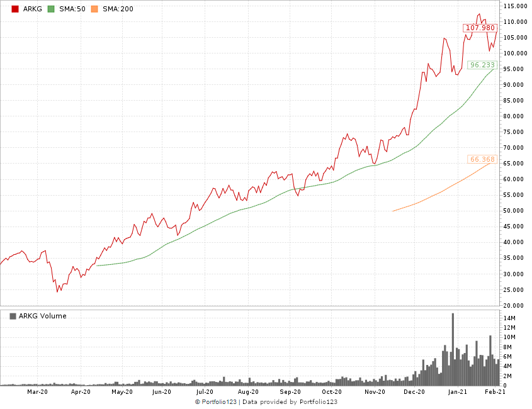
Task: Click the 96.233 SMA value box
Action: point(482,65)
